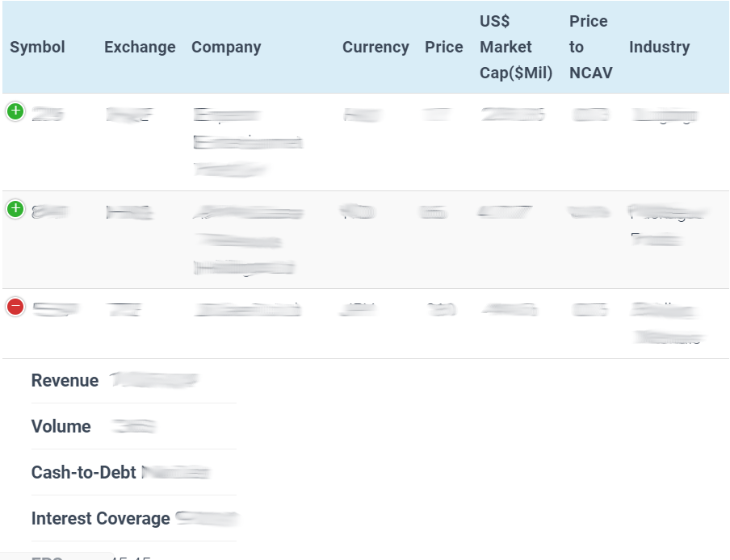Sort by the Symbol column header

[37, 47]
